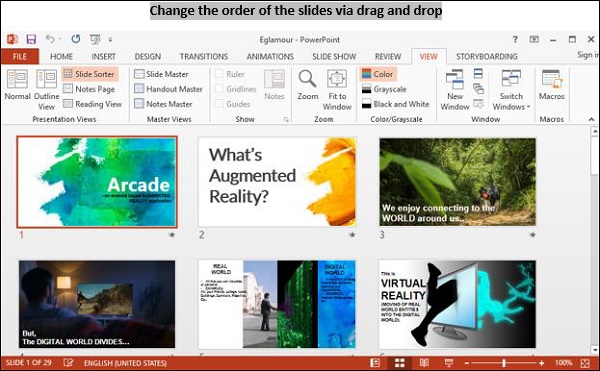Click the Arrange All windows icon
Screen dimensions: 600x371
[x=478, y=73]
